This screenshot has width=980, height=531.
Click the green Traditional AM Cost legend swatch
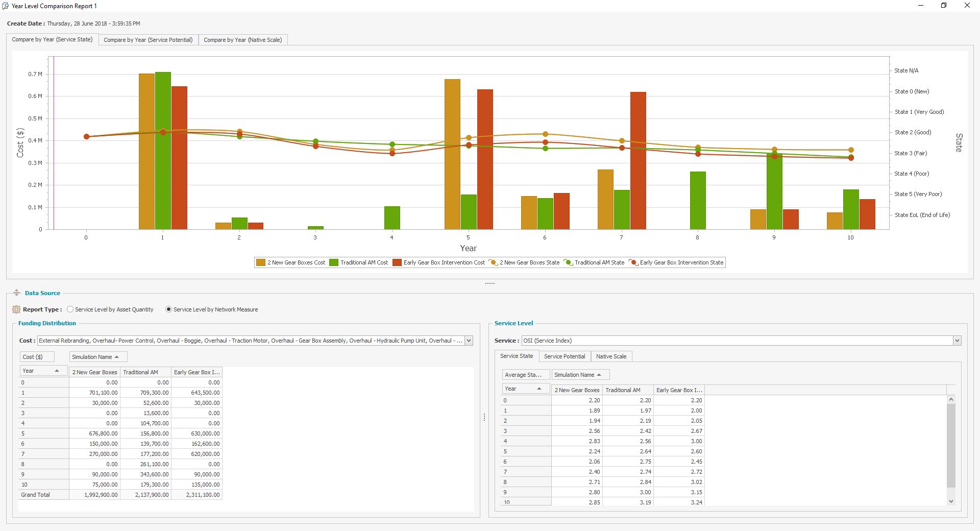click(x=334, y=262)
